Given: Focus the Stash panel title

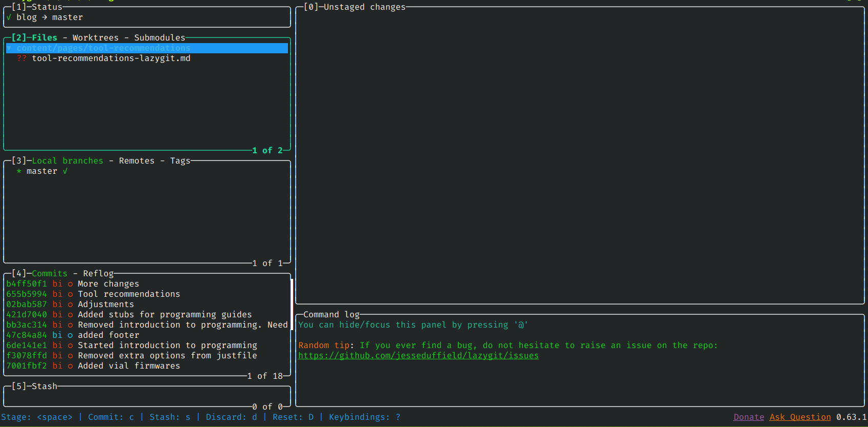Looking at the screenshot, I should (x=45, y=387).
